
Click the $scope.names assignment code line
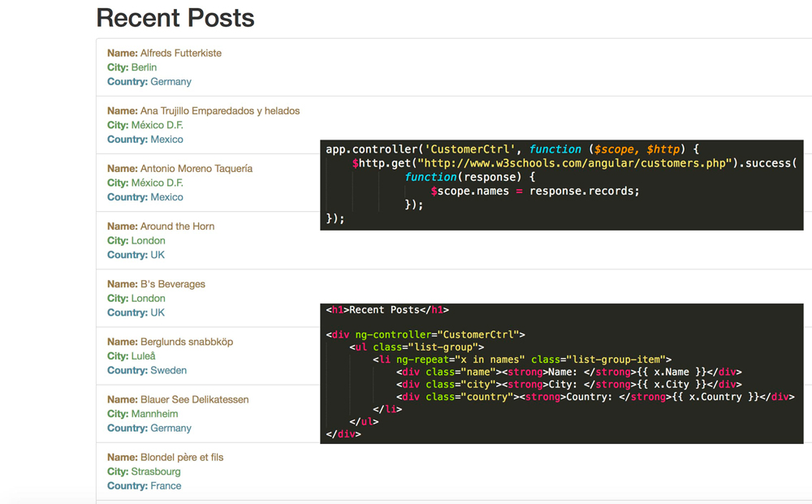coord(534,191)
